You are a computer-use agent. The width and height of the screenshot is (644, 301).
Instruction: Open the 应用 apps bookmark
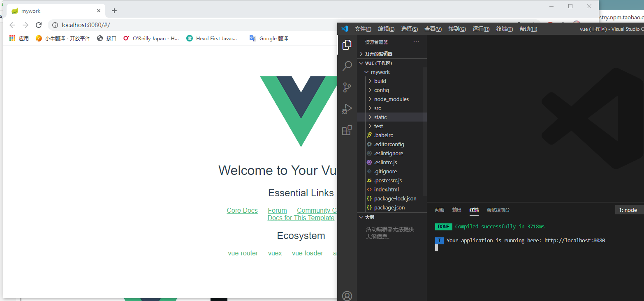point(19,38)
